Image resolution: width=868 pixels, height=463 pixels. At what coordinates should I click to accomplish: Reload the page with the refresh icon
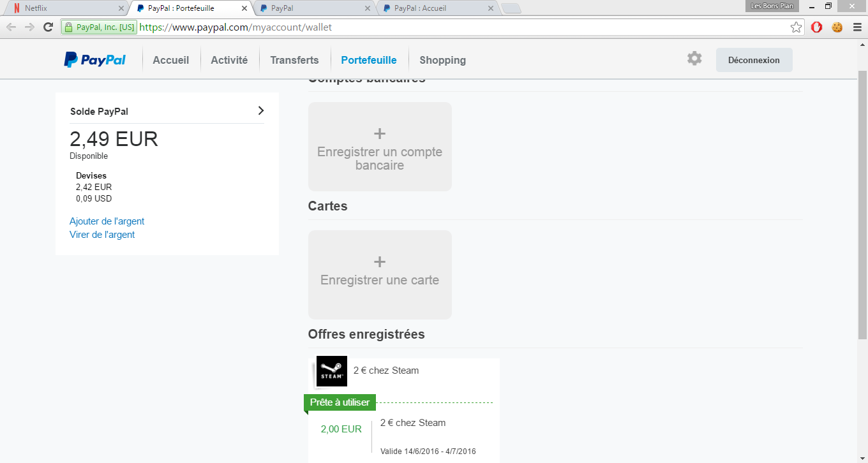[48, 27]
